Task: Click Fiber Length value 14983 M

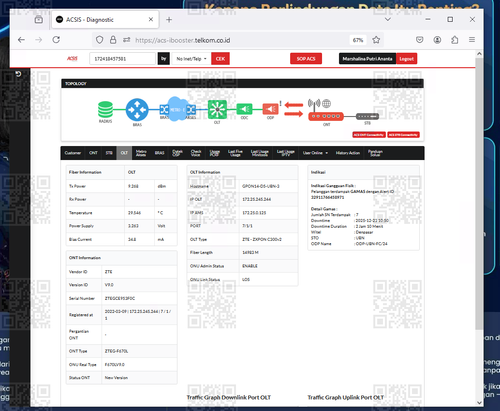Action: click(250, 253)
